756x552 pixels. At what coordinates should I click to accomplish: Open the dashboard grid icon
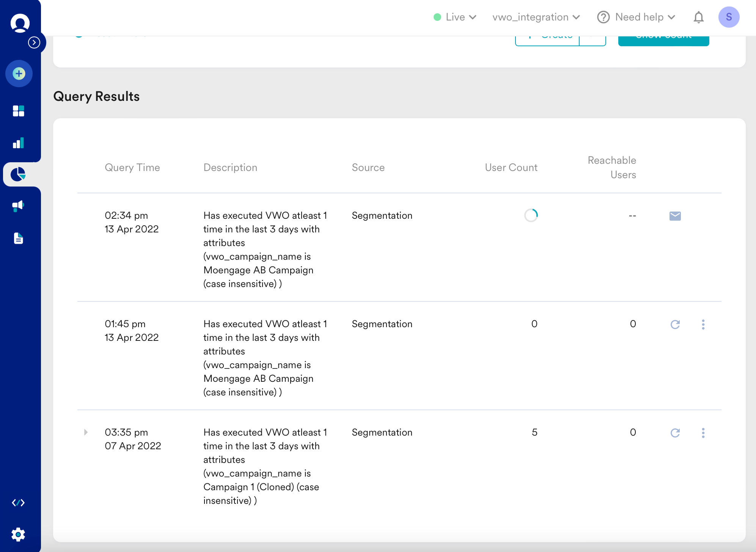(18, 111)
